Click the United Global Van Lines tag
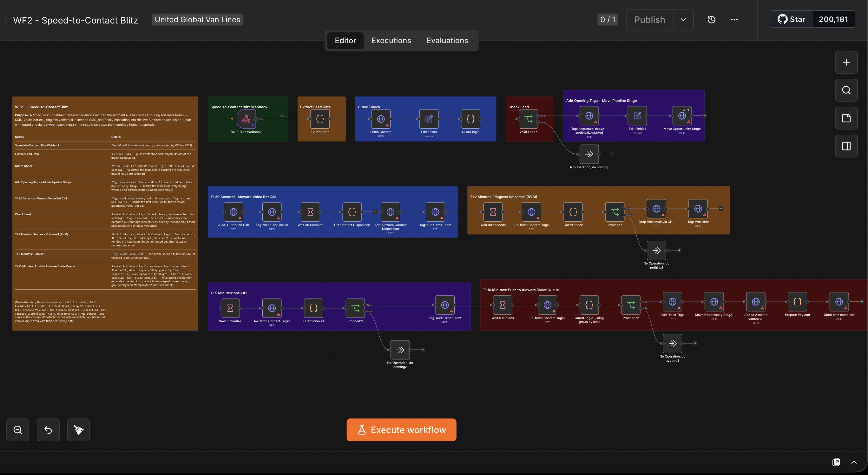The height and width of the screenshot is (475, 868). [x=197, y=20]
